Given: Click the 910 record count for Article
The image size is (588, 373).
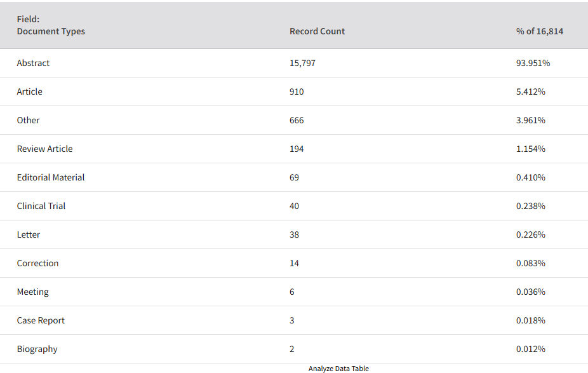Looking at the screenshot, I should tap(297, 92).
